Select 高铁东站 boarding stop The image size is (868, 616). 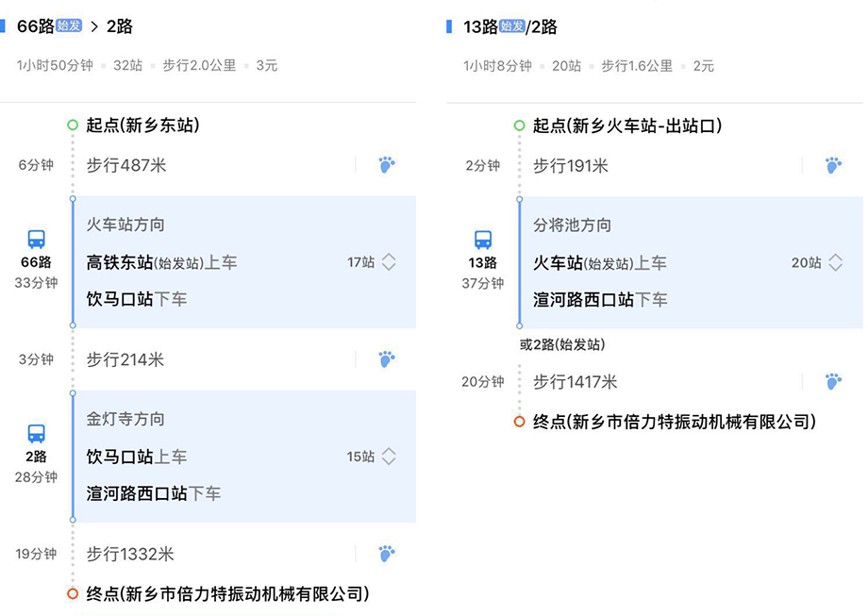[x=120, y=262]
